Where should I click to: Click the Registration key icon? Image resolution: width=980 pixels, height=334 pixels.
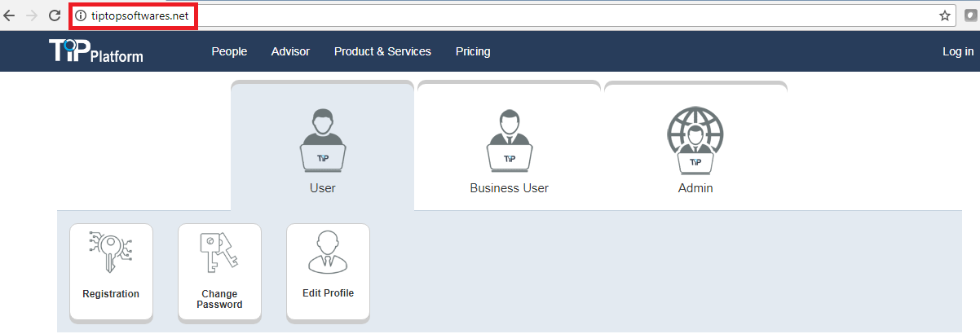coord(111,252)
